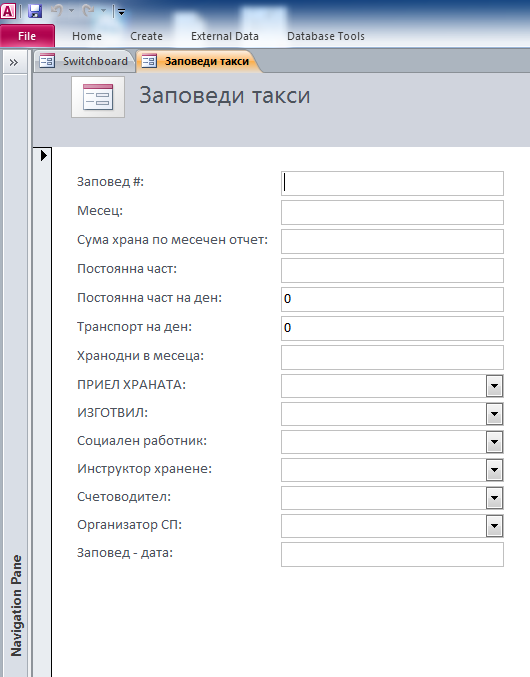Open the Customize Quick Access Toolbar arrow
Screen dimensions: 530x677
121,12
